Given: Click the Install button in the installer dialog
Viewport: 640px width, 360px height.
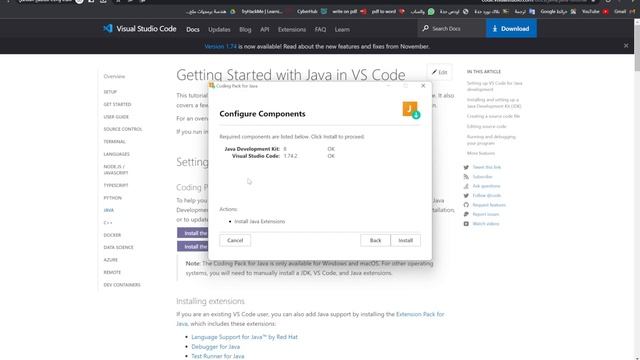Looking at the screenshot, I should tap(405, 240).
